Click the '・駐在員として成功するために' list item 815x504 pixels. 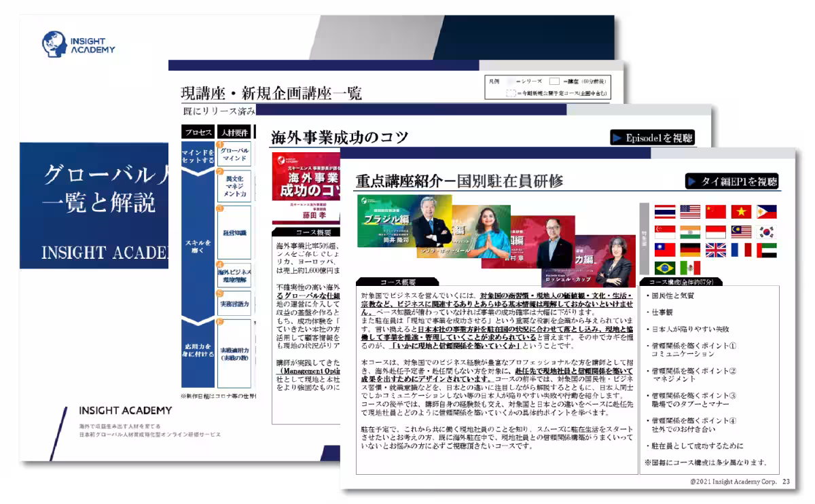point(694,446)
